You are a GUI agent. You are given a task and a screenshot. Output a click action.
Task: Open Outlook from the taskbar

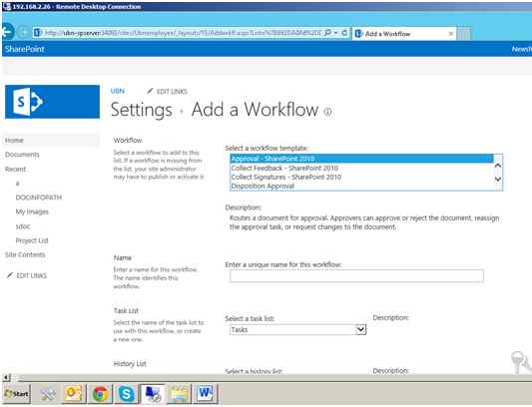73,393
